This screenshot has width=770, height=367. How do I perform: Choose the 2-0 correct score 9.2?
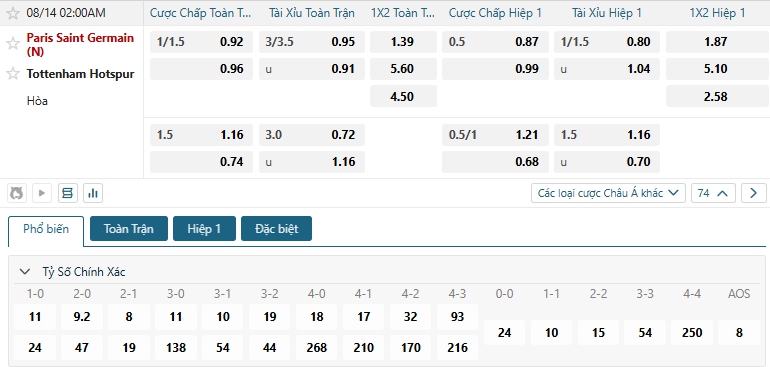tap(82, 317)
